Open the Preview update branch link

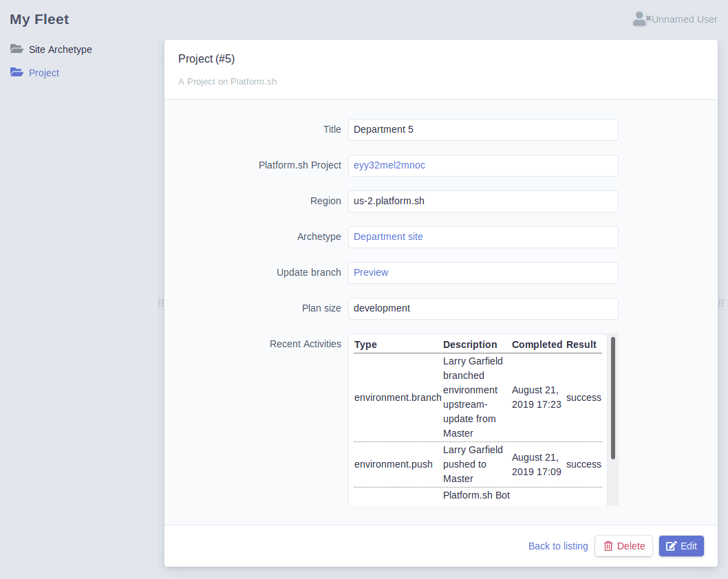click(370, 272)
